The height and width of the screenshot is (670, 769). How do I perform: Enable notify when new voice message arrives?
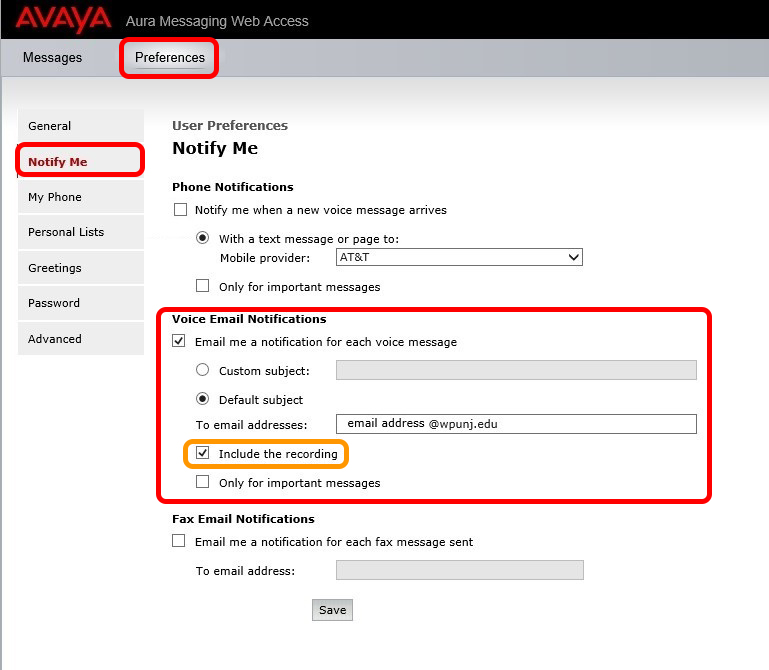click(x=181, y=210)
